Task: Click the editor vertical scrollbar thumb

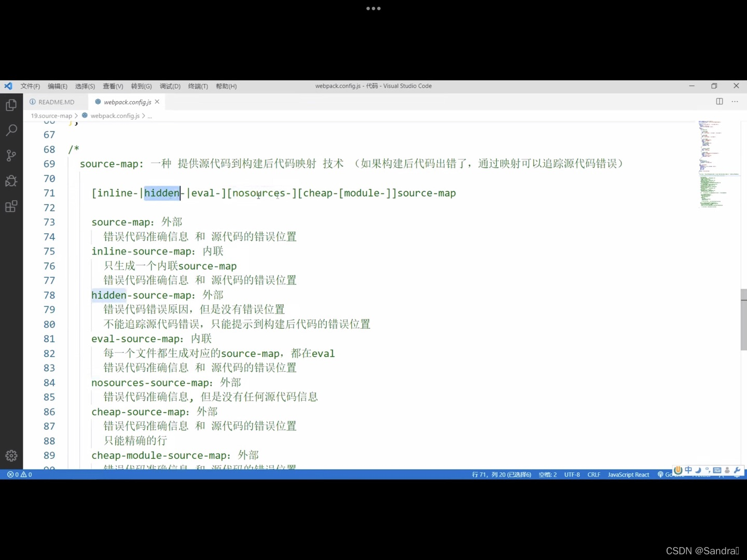Action: [x=743, y=320]
